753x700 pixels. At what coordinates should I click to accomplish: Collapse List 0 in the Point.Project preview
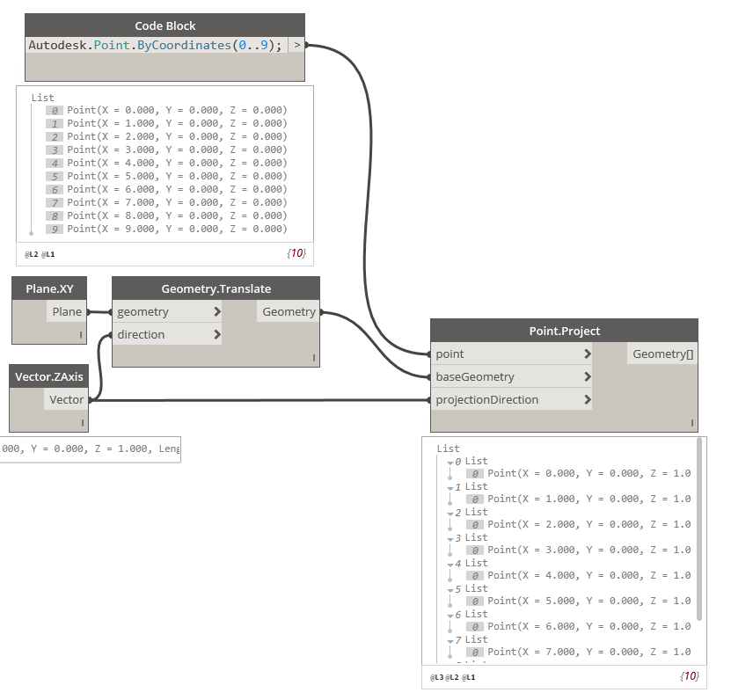pyautogui.click(x=450, y=461)
